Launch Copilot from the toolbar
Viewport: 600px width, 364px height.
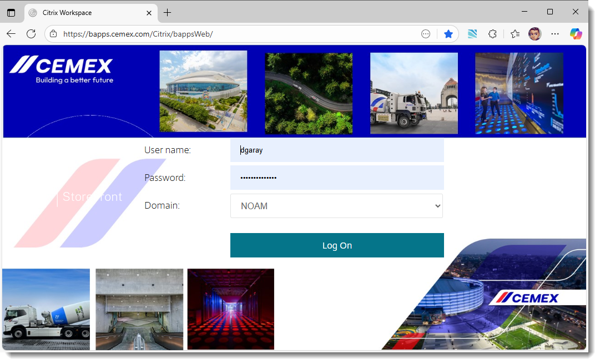point(576,34)
